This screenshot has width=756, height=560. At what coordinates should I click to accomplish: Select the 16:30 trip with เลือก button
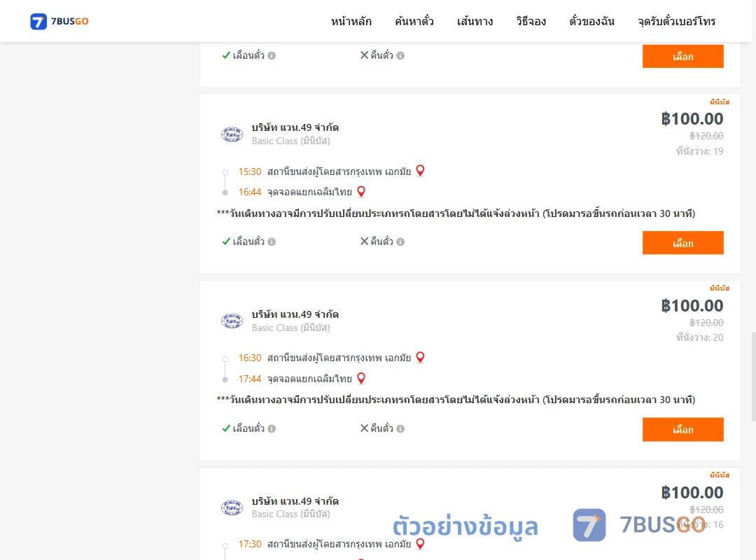(682, 429)
